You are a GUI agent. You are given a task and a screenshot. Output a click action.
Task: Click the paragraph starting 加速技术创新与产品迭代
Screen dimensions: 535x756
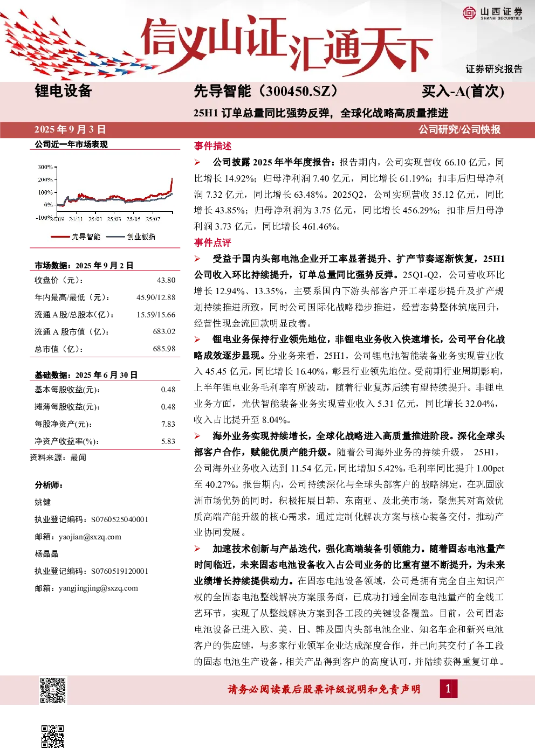[x=349, y=605]
